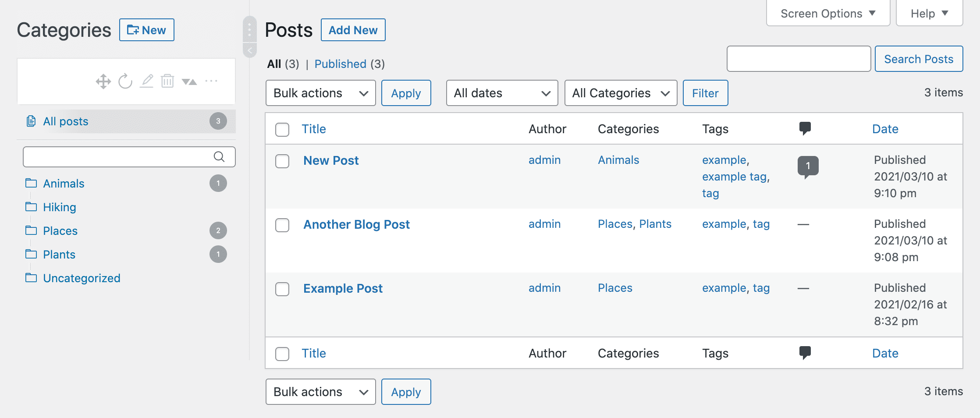
Task: Click the comment count bubble on New Post
Action: click(809, 166)
